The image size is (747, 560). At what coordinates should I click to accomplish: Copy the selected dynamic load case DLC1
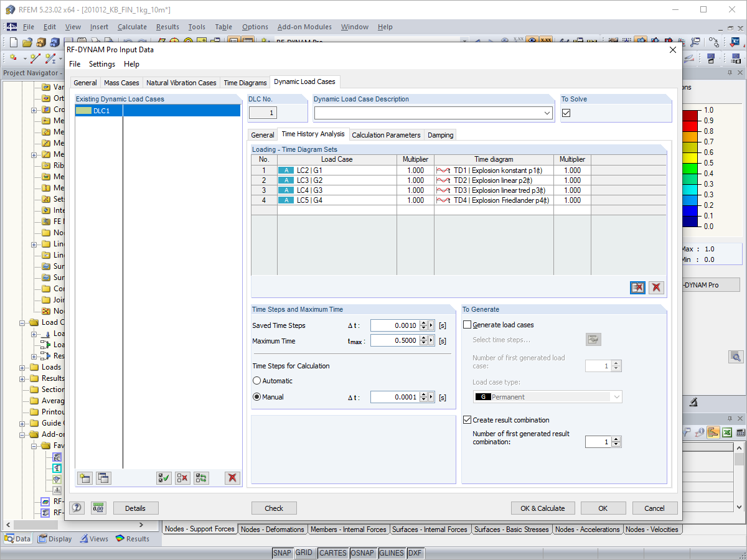(x=103, y=478)
